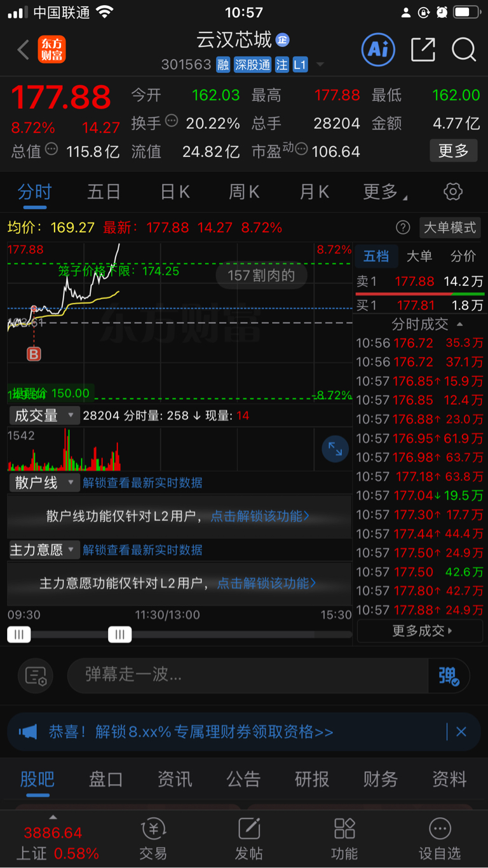The image size is (488, 868).
Task: Open the 公告 tab
Action: [243, 779]
